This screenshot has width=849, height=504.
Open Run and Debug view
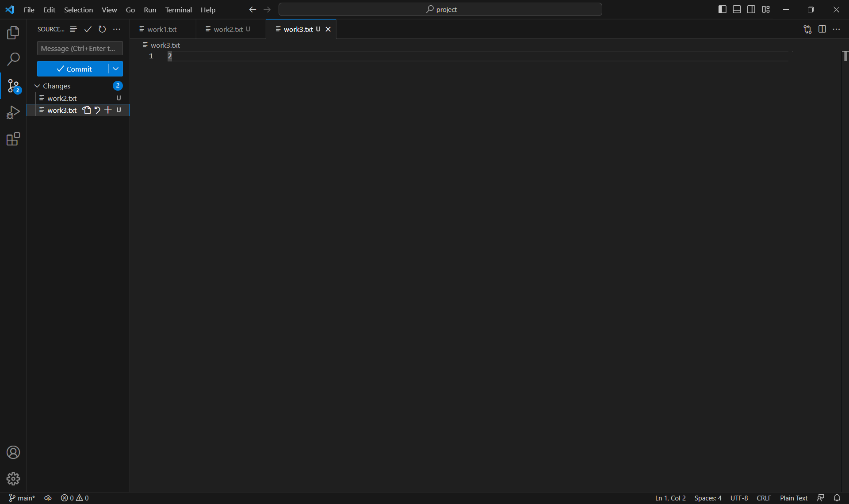click(x=13, y=112)
